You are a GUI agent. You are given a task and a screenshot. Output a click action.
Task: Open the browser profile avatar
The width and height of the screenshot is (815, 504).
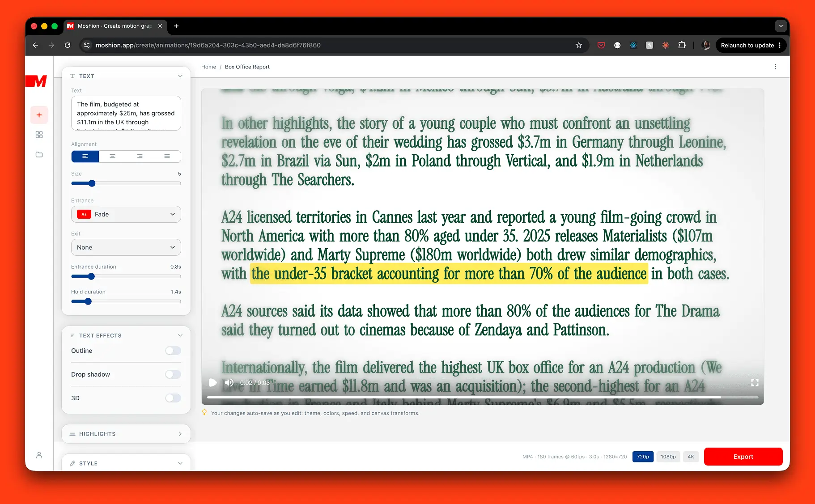pos(706,45)
